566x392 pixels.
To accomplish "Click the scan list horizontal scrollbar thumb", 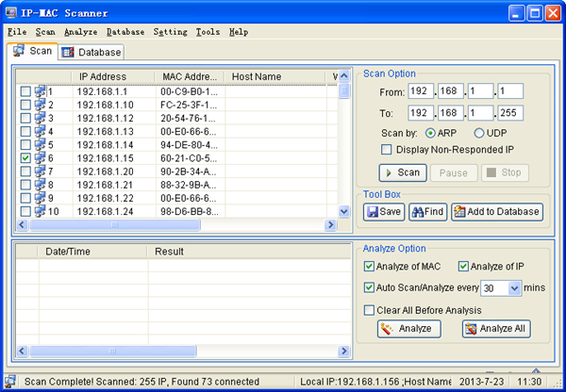I will tap(115, 225).
